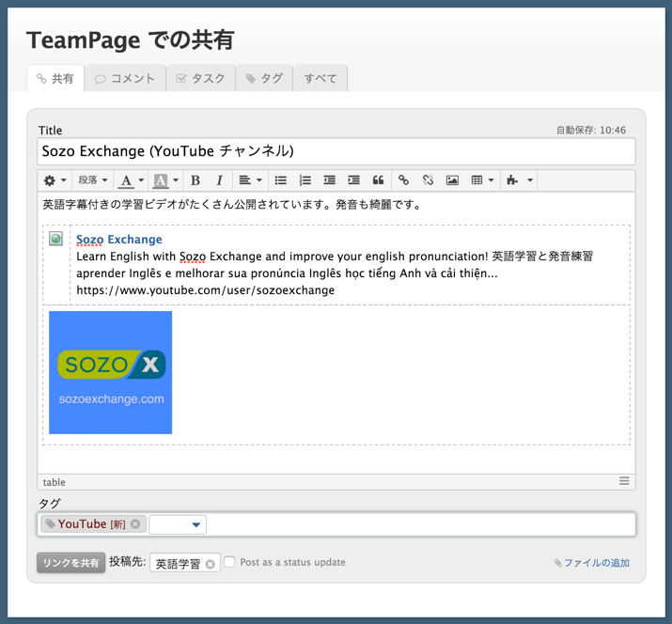Click the text alignment icon
Screen dimensions: 672x624
(x=244, y=180)
